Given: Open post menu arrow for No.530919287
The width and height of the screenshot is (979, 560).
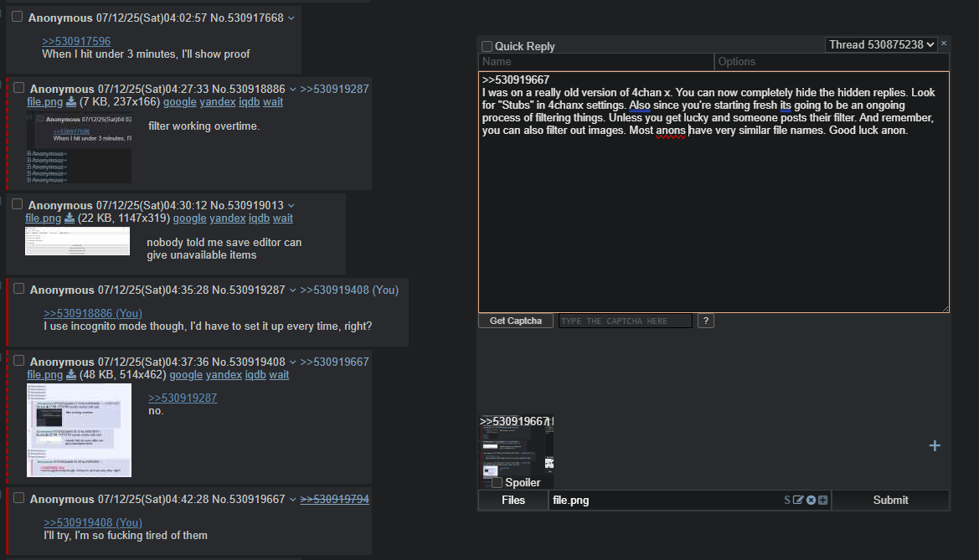Looking at the screenshot, I should click(x=292, y=290).
